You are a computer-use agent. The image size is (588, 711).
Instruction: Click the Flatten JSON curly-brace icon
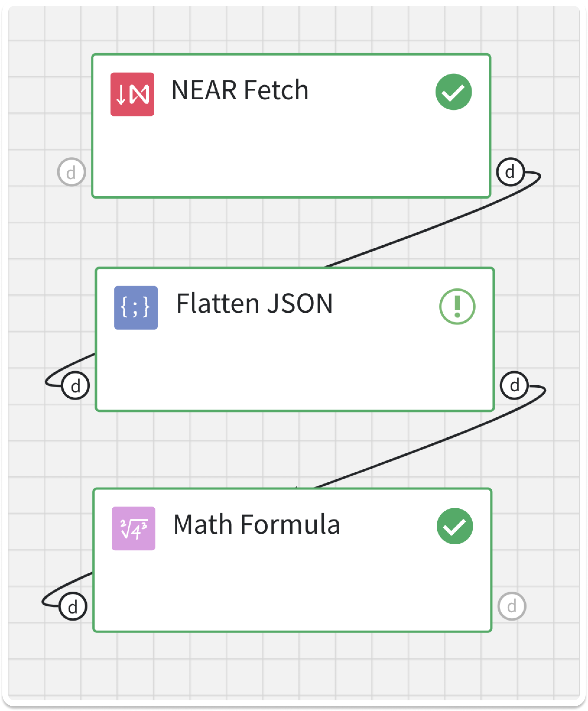[137, 307]
